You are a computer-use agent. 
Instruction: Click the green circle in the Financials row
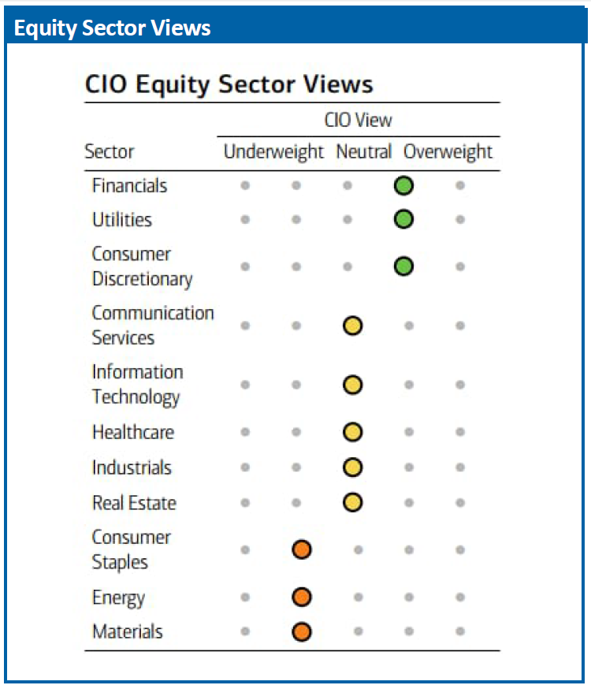click(x=403, y=186)
